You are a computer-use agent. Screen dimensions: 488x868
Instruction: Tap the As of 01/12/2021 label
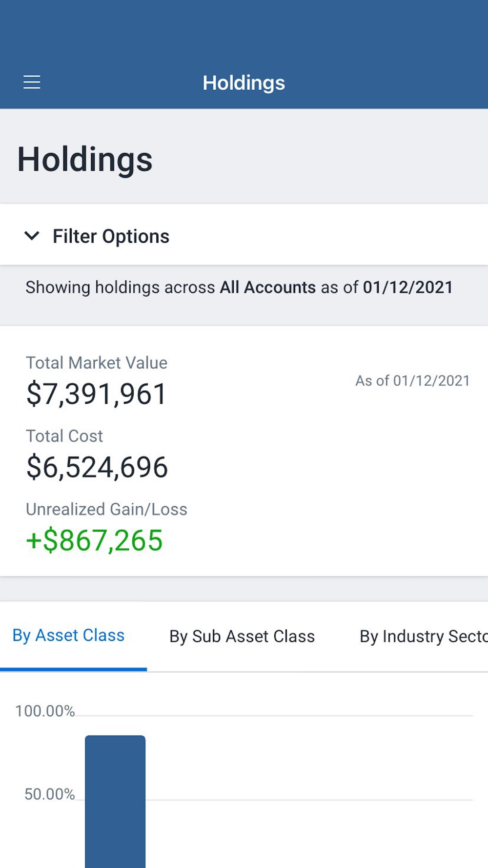point(412,381)
